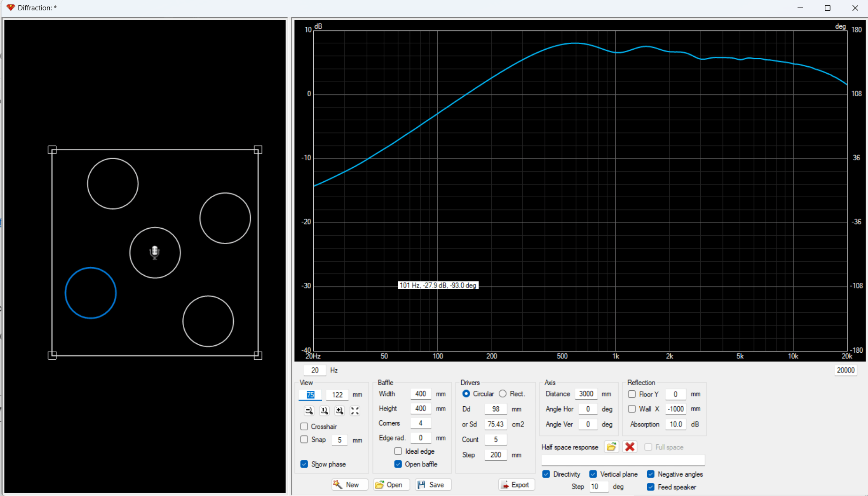Click the baffle Width input field
Screen dimensions: 868x496
tap(421, 394)
